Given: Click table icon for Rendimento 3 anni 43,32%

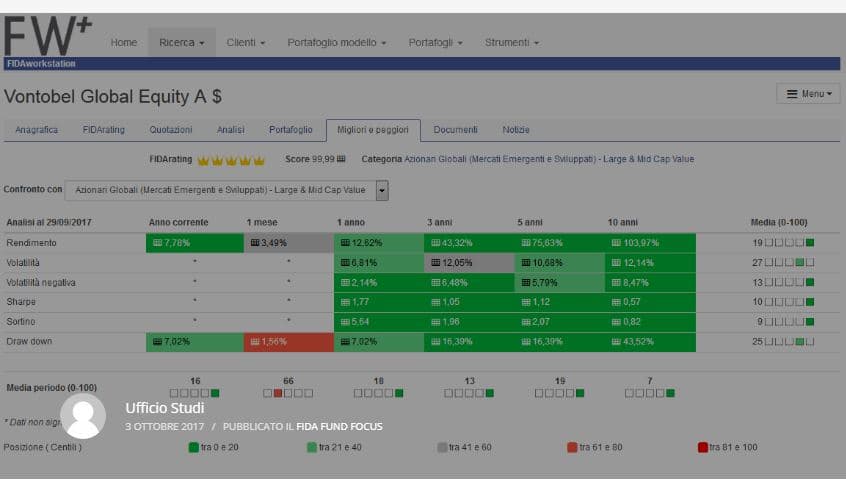Looking at the screenshot, I should [435, 243].
